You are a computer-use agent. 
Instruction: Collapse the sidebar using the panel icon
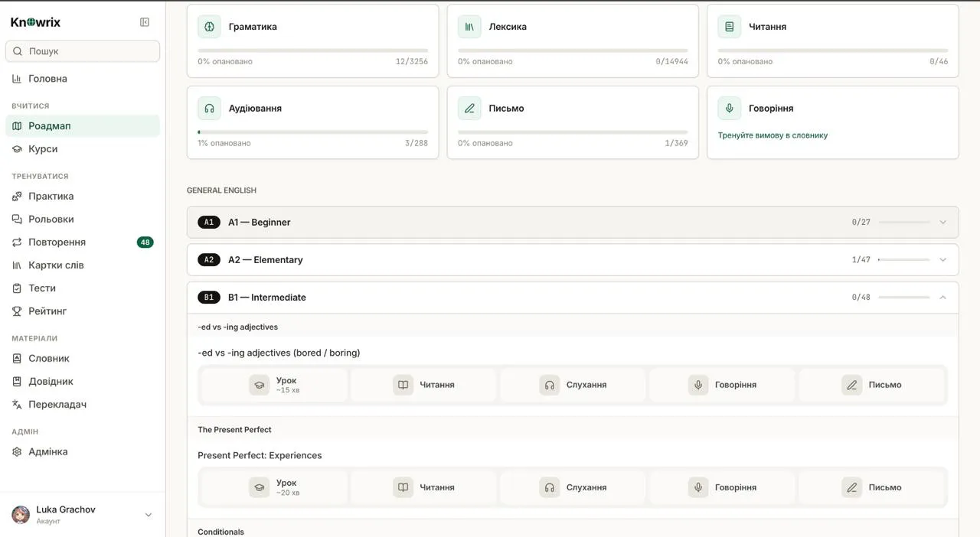click(x=145, y=22)
